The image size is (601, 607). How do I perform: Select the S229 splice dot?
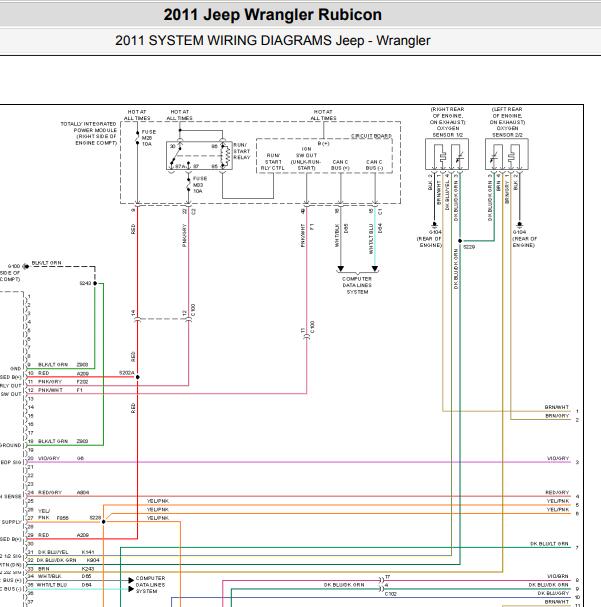[460, 241]
